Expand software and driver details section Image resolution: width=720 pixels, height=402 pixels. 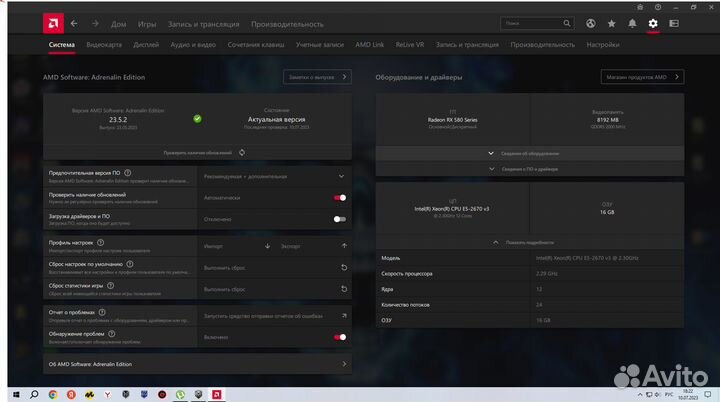(x=530, y=169)
